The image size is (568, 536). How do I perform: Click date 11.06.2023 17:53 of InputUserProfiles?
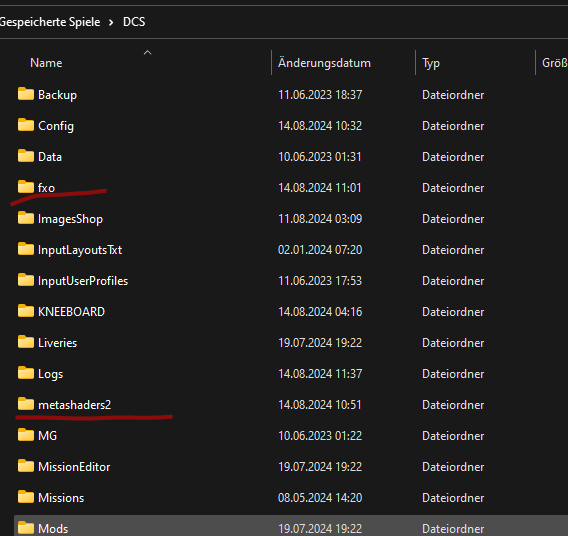coord(320,280)
